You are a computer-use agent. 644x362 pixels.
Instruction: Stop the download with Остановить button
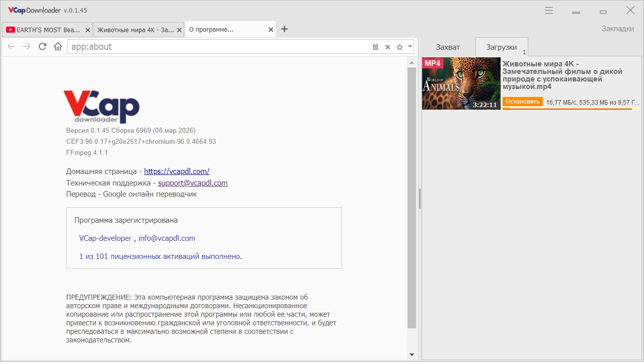[523, 102]
